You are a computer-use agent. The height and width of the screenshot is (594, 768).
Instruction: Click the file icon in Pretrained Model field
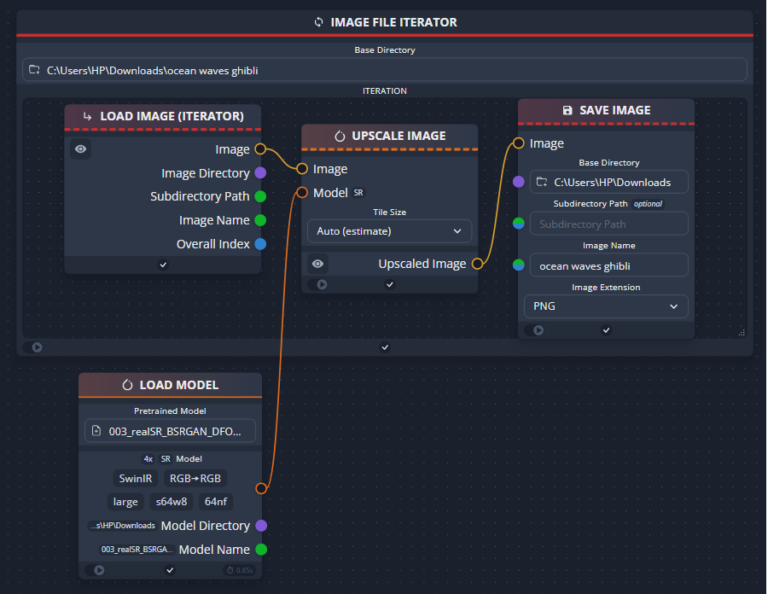pos(97,431)
